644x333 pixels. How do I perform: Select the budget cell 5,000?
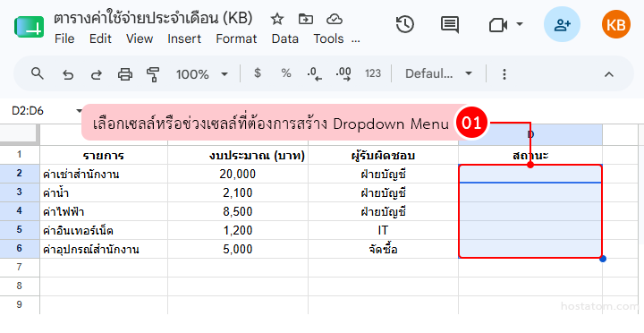click(238, 249)
